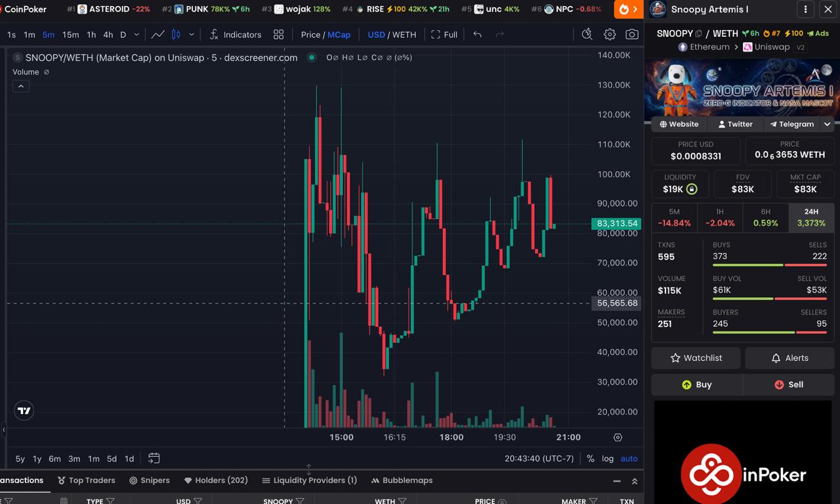Open the chart settings gear
Image resolution: width=840 pixels, height=504 pixels.
[x=610, y=35]
